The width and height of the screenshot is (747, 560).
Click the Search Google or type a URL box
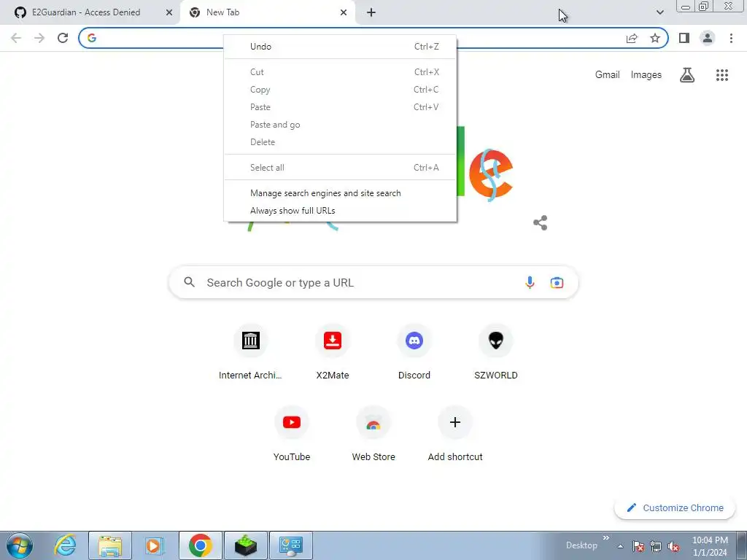click(373, 282)
